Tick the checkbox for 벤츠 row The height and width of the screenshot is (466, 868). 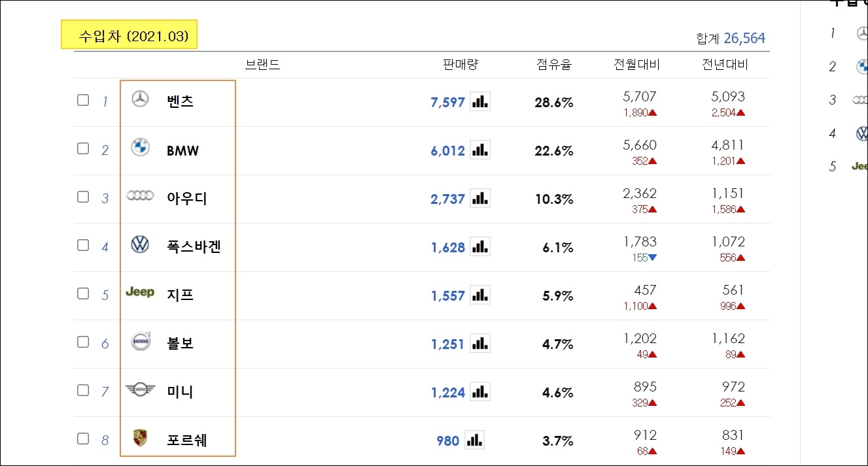[x=83, y=100]
